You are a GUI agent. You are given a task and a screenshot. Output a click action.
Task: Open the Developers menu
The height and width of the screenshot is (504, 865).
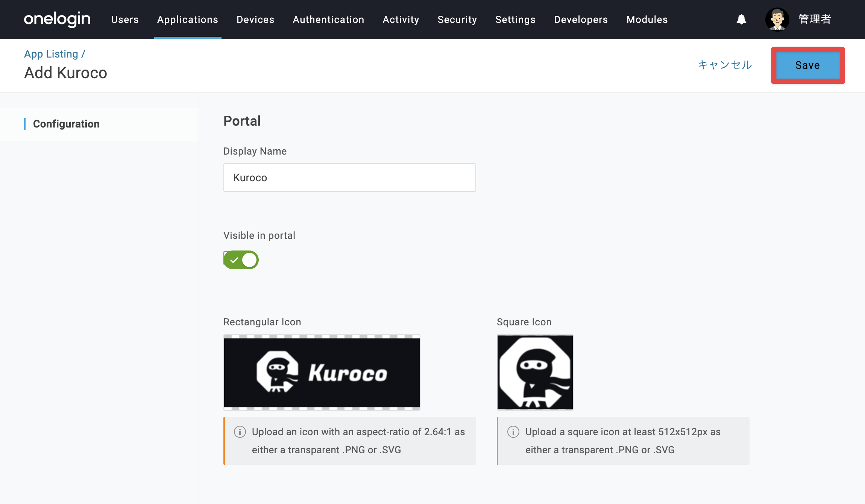coord(581,20)
